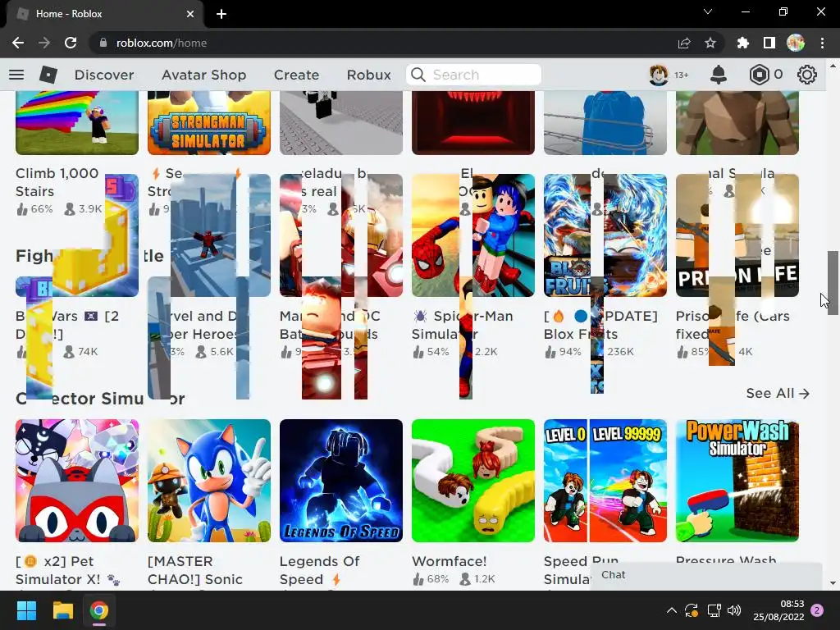Open the clock showing 08:53
Screen dimensions: 840x630
coord(778,610)
